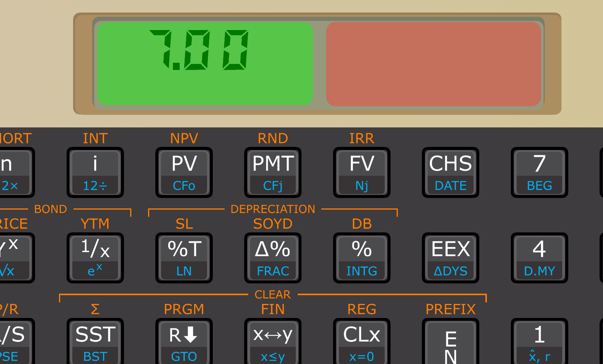Click the FV future value key
The image size is (603, 364).
click(x=361, y=172)
